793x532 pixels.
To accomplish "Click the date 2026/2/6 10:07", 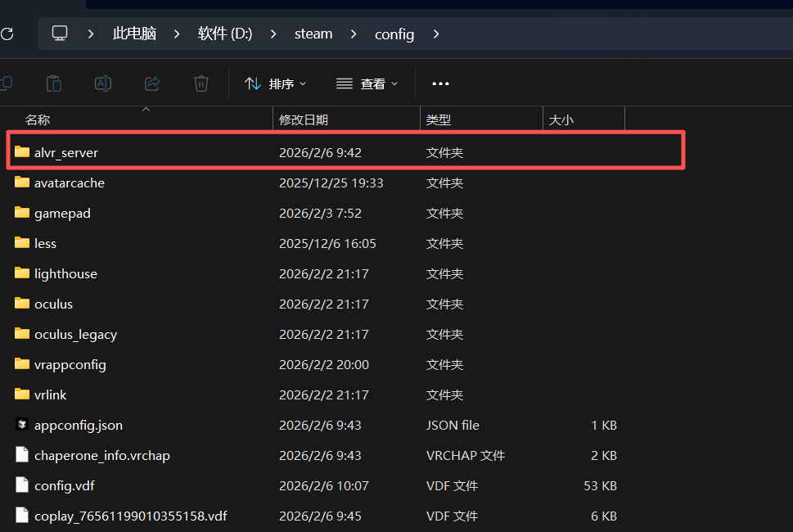I will (x=324, y=486).
